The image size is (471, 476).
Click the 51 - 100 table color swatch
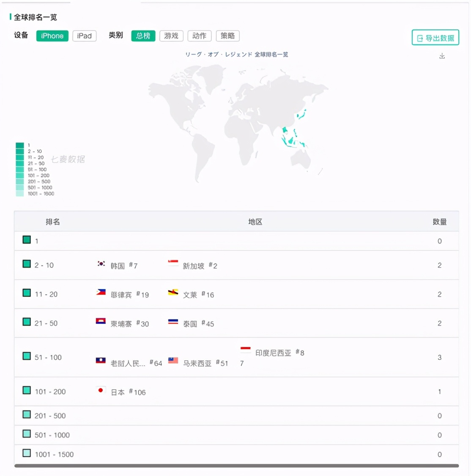pos(27,356)
